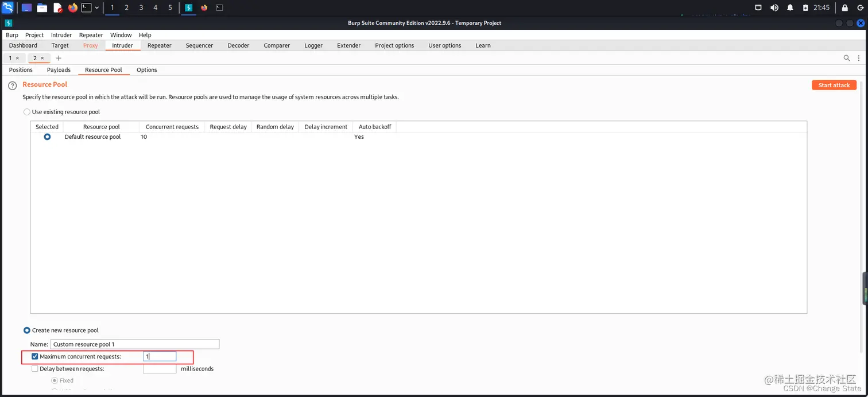This screenshot has height=397, width=868.
Task: Select the Fixed delay radio button
Action: (55, 380)
